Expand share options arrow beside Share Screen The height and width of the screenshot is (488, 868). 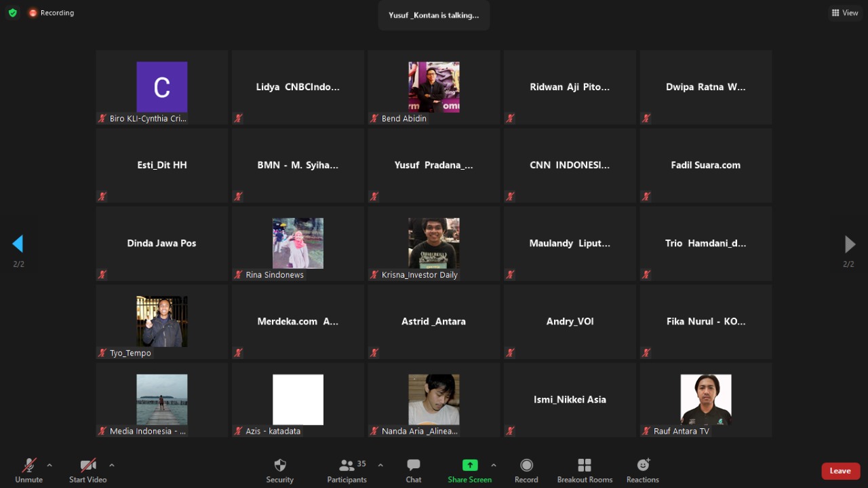click(493, 465)
